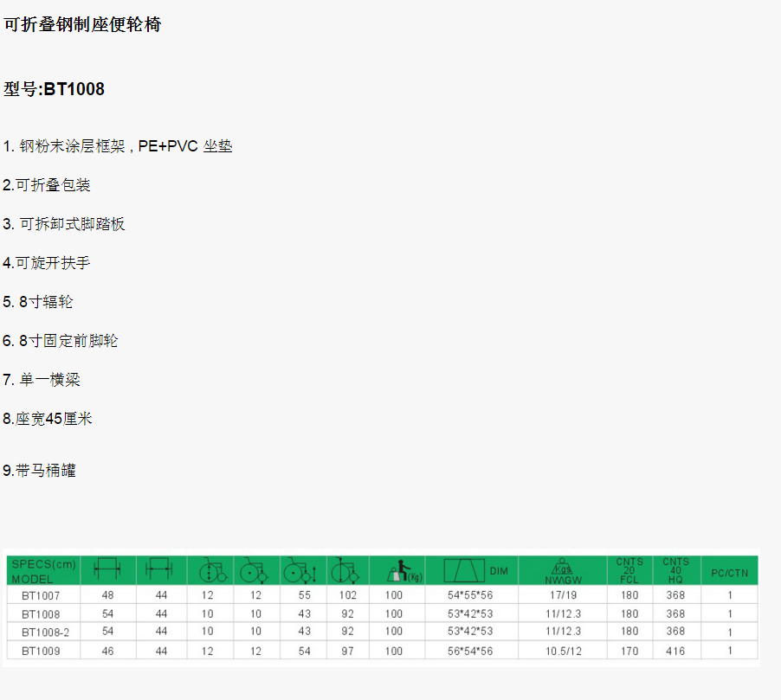This screenshot has width=781, height=700.
Task: Click the 11/12.3 cell in BT1008 row
Action: [x=564, y=614]
